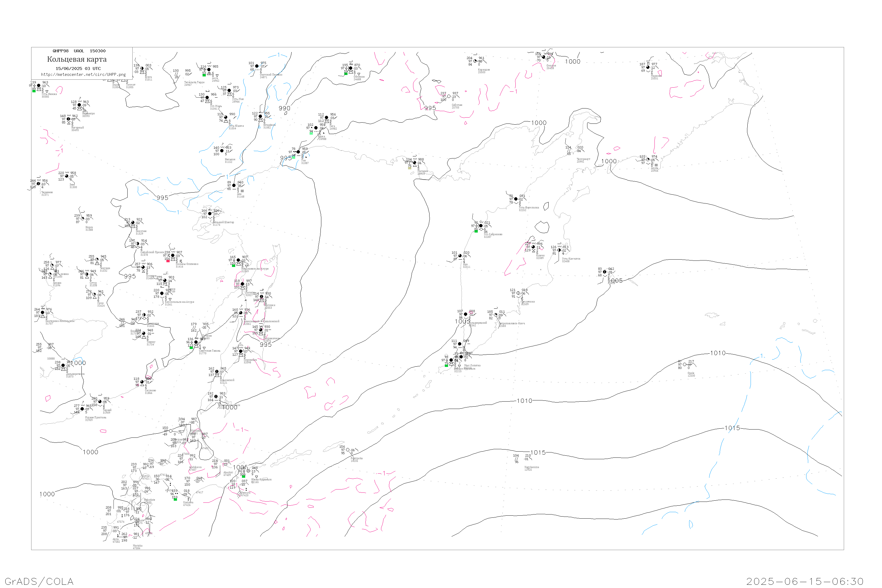Viewport: 882px width, 588px height.
Task: Click the Кольцевая карта title text
Action: tap(77, 59)
